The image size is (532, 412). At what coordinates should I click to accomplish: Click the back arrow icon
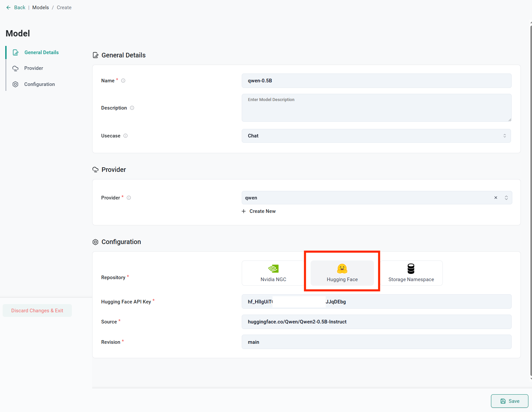(x=9, y=8)
